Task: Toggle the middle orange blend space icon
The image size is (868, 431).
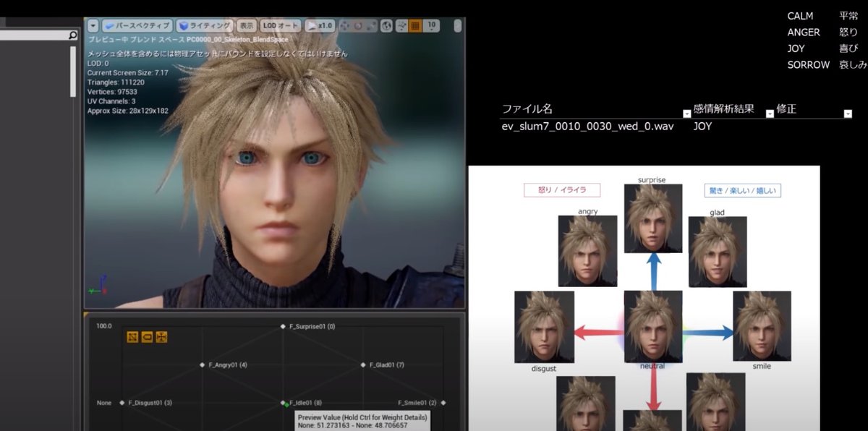Action: (x=147, y=337)
